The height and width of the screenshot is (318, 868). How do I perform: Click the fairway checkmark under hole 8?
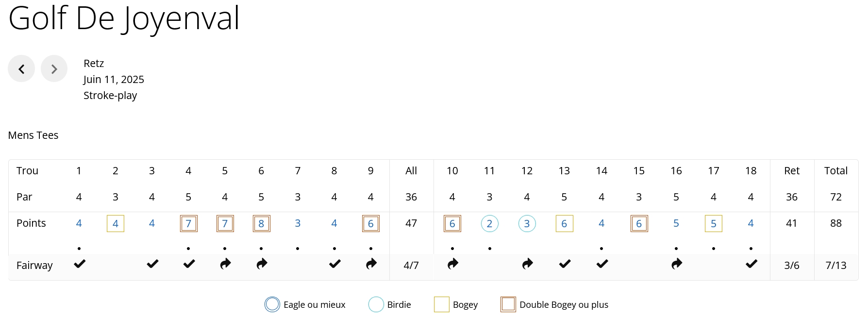[334, 264]
